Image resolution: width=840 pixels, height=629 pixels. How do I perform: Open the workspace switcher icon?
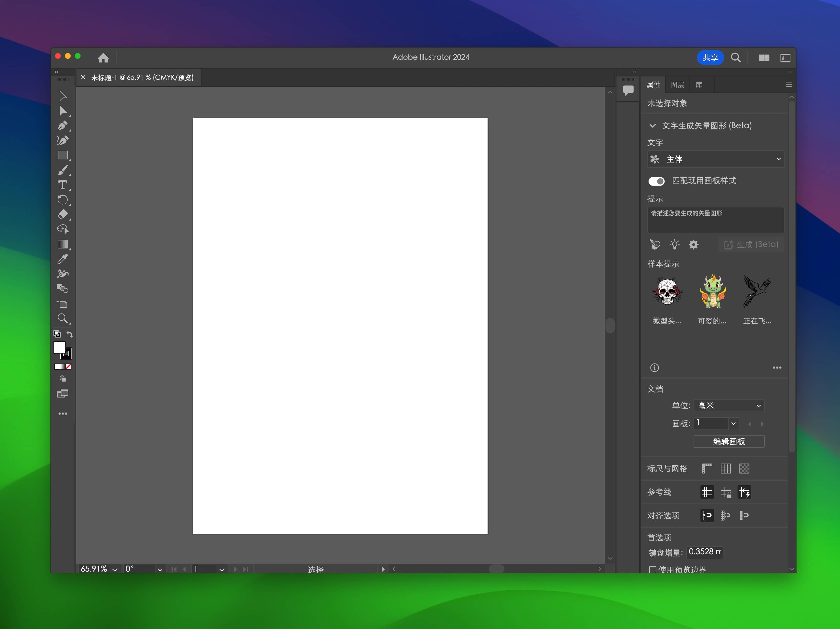(785, 58)
